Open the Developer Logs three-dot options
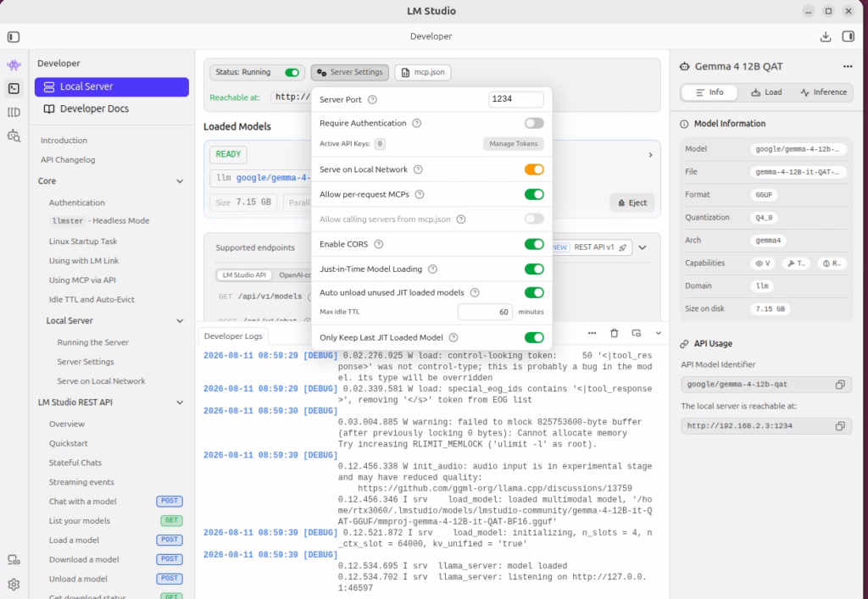 [x=592, y=333]
